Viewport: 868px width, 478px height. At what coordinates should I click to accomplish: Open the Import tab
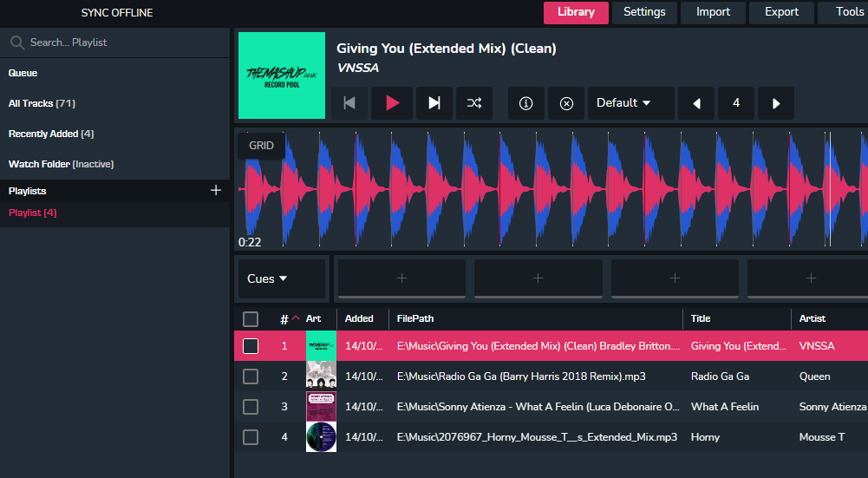point(713,12)
